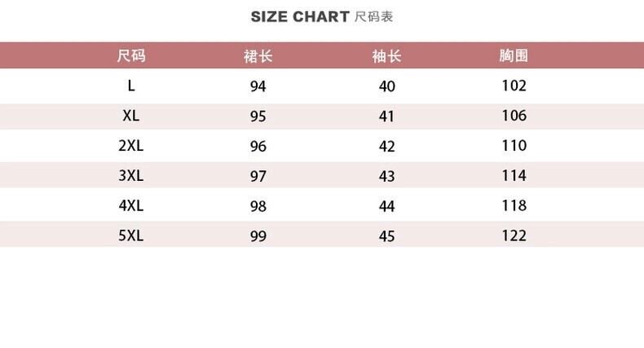Screen dimensions: 644x348
Task: Click the 94 dress length value
Action: pyautogui.click(x=258, y=86)
